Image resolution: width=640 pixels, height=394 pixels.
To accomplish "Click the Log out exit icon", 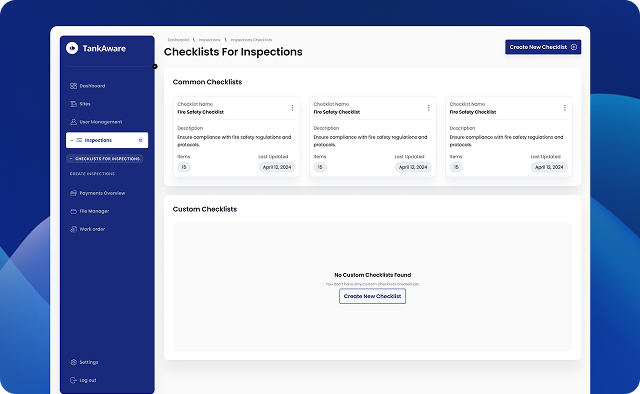I will 73,380.
